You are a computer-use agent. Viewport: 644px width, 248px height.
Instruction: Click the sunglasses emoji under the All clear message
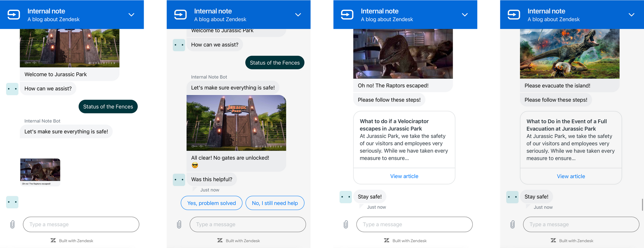pyautogui.click(x=195, y=165)
